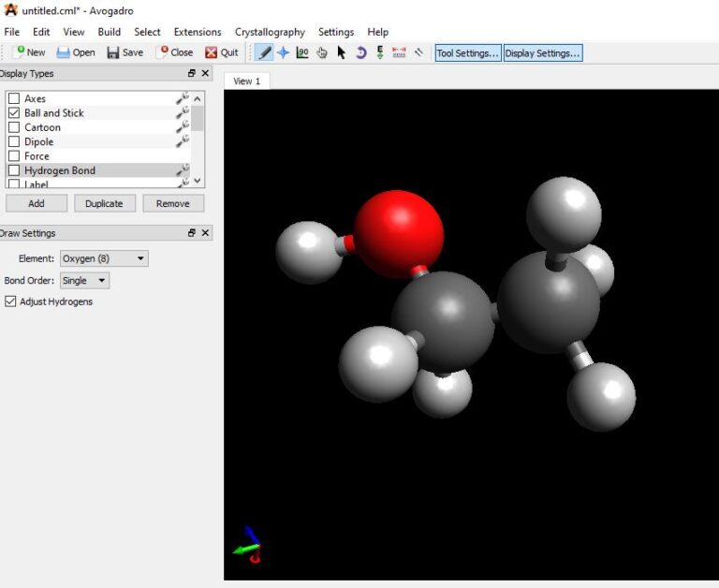Select the Bond Centric Manipulate tool

pos(302,53)
